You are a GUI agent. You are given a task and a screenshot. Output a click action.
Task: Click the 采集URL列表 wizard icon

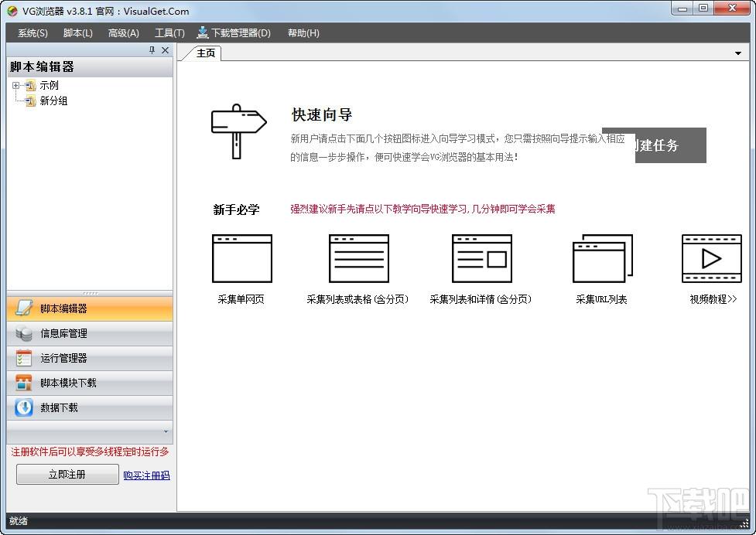(x=603, y=258)
